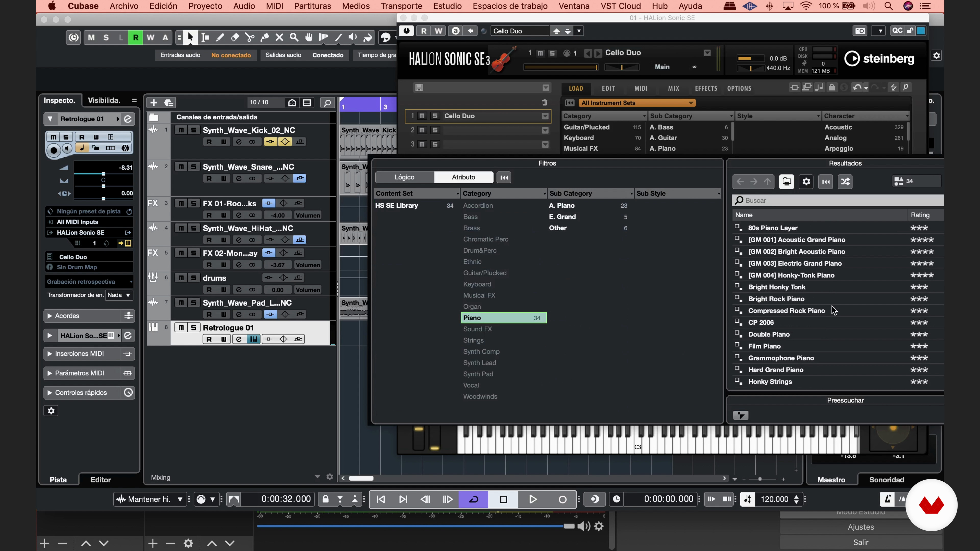This screenshot has height=551, width=980.
Task: Toggle global Write automation W button
Action: pos(150,37)
